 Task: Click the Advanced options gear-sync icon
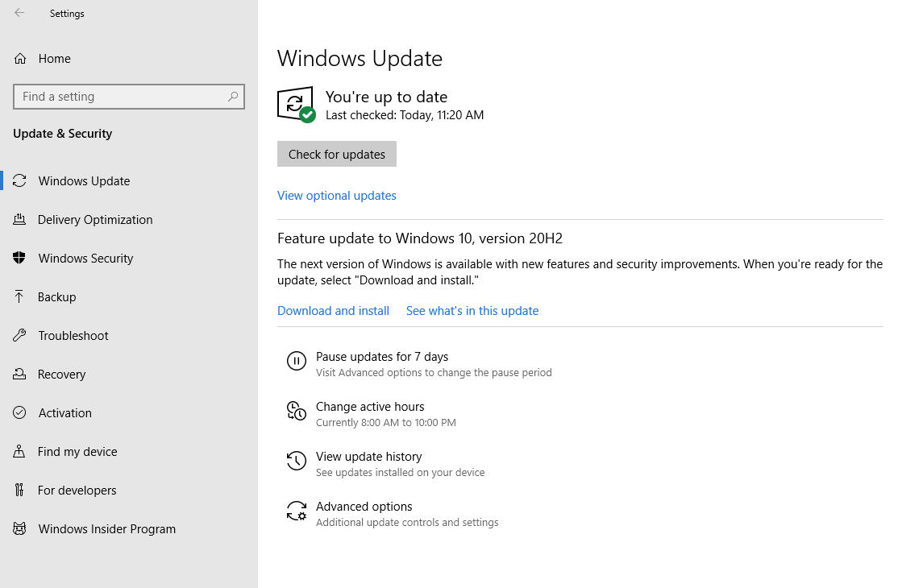(x=296, y=511)
